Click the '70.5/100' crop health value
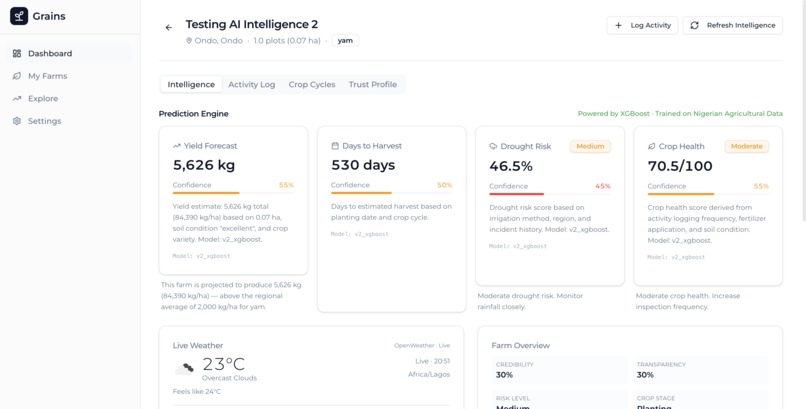The width and height of the screenshot is (806, 409). tap(680, 166)
